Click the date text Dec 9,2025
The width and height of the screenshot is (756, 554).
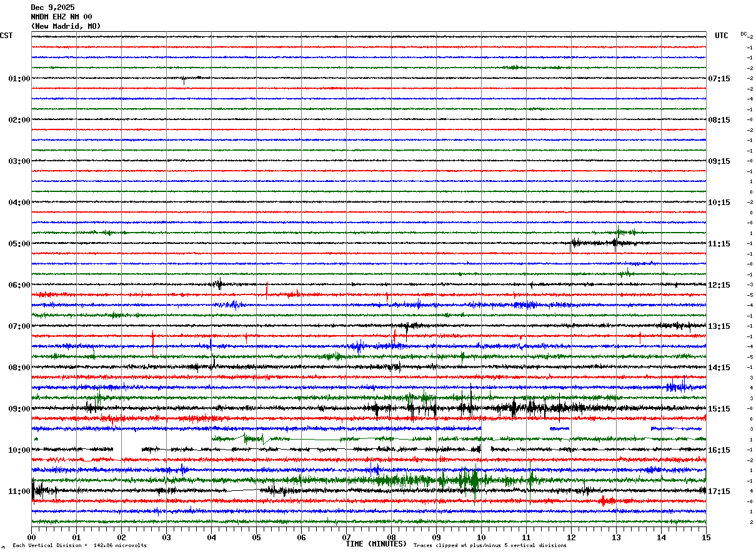point(52,8)
